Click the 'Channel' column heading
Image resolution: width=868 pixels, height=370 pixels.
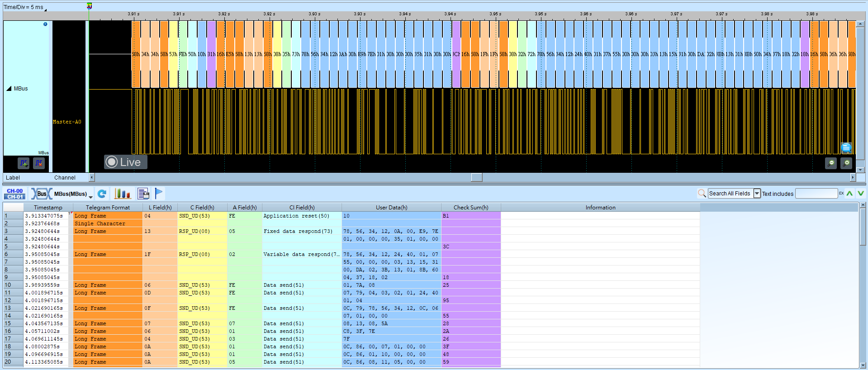[65, 178]
